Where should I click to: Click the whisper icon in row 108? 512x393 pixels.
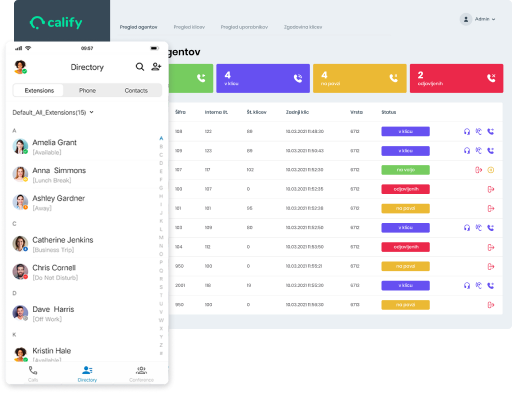pyautogui.click(x=478, y=131)
